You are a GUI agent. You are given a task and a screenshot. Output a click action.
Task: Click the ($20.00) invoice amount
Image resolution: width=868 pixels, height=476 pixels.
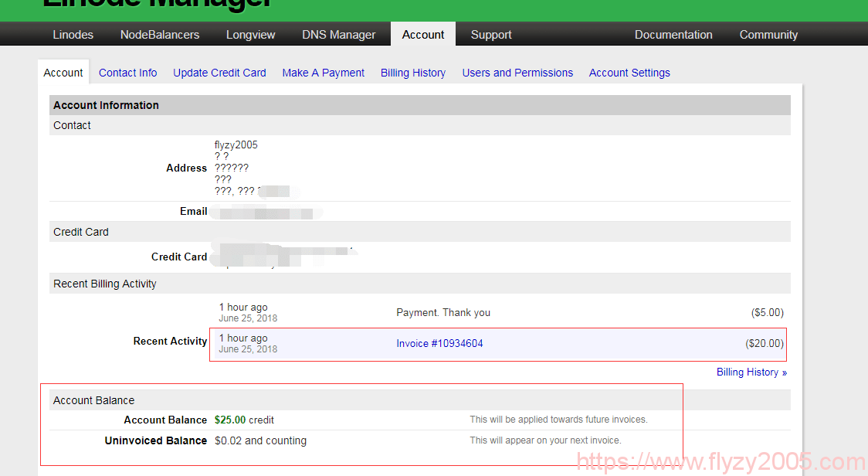(765, 344)
